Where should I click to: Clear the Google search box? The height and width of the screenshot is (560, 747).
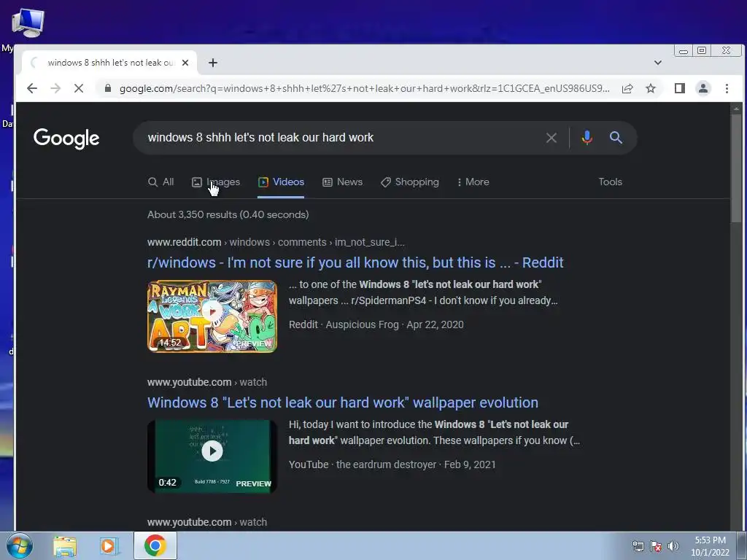[x=551, y=138]
